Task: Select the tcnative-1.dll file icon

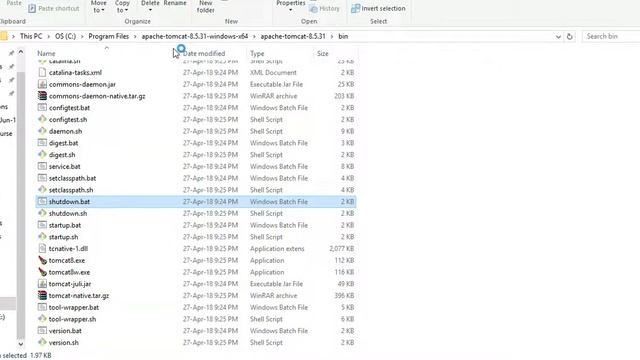Action: [x=42, y=249]
